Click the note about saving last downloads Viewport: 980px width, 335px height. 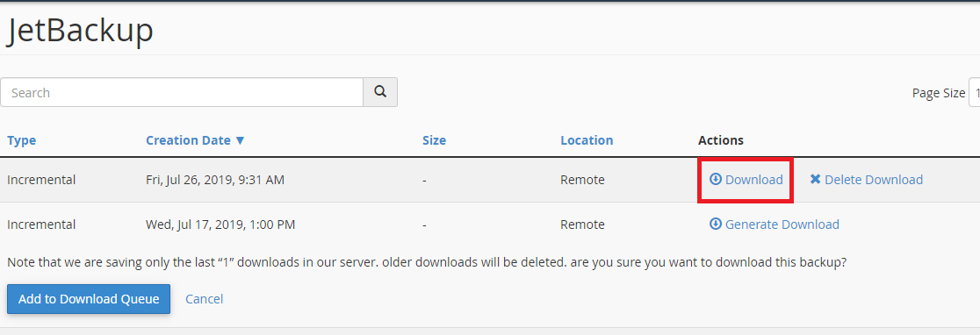pyautogui.click(x=427, y=262)
